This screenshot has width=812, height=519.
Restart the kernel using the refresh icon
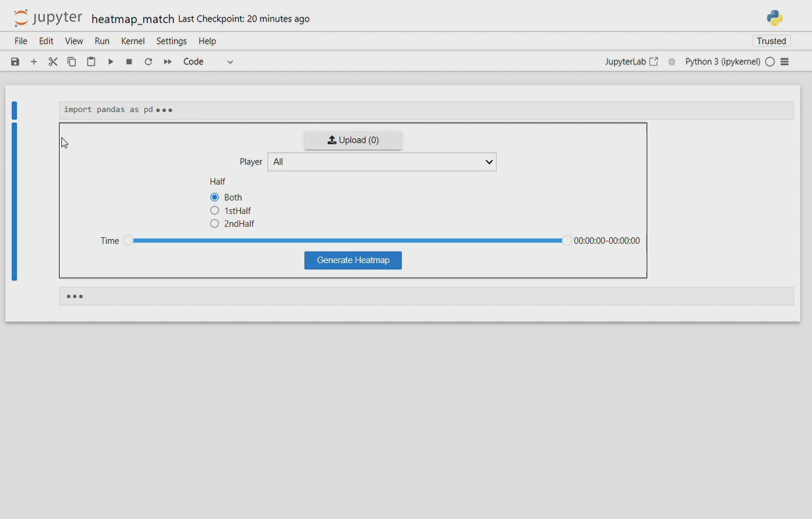click(x=148, y=62)
